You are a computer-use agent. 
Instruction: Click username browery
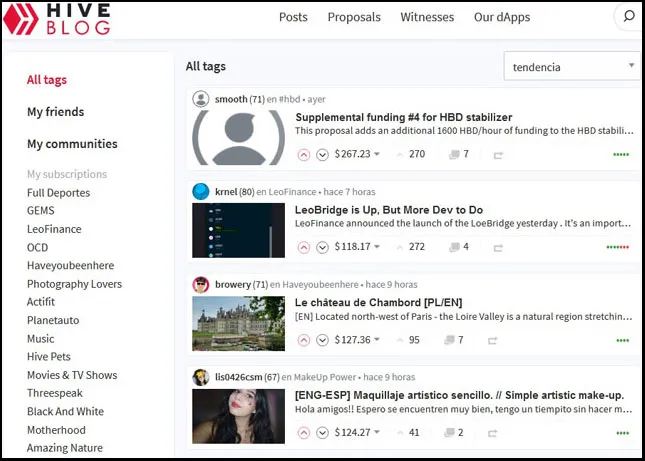coord(233,285)
